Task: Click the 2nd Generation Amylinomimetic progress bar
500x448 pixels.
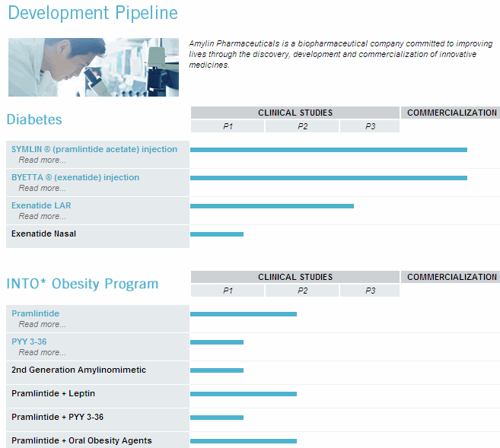Action: [x=217, y=370]
